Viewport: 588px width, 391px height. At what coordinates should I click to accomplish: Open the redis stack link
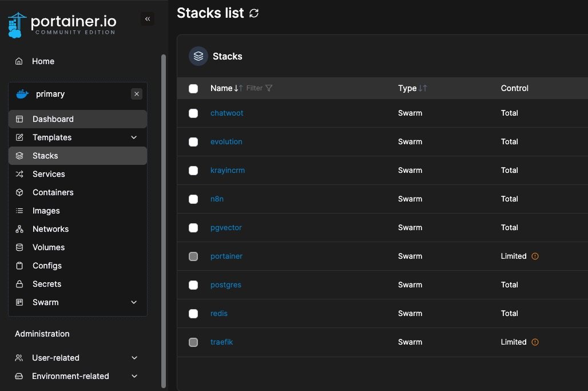[x=218, y=313]
